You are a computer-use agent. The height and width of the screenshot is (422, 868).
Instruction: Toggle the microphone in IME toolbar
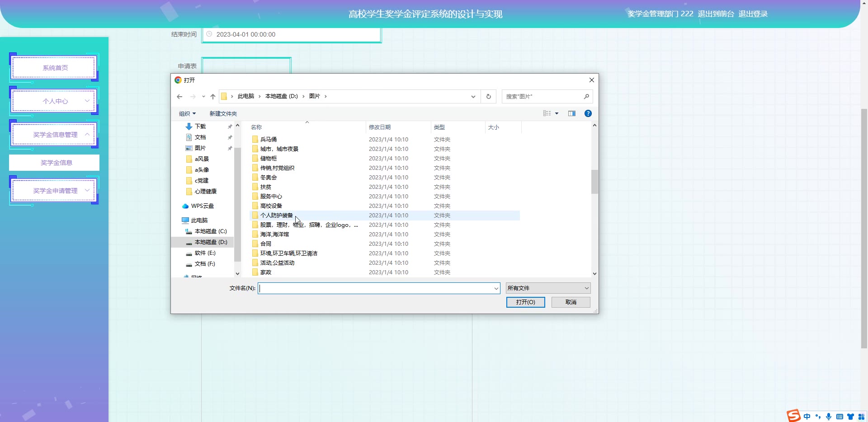829,417
